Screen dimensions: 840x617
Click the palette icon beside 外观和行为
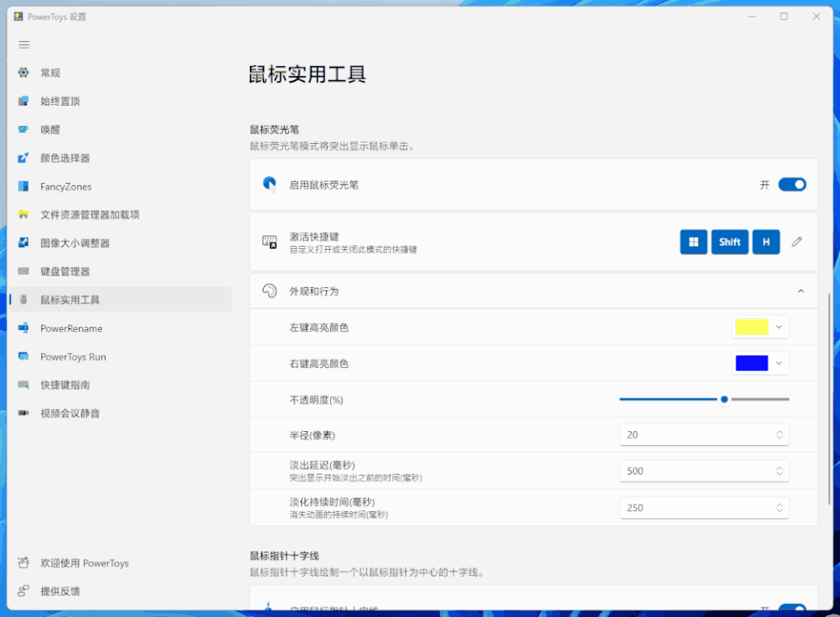(x=269, y=291)
